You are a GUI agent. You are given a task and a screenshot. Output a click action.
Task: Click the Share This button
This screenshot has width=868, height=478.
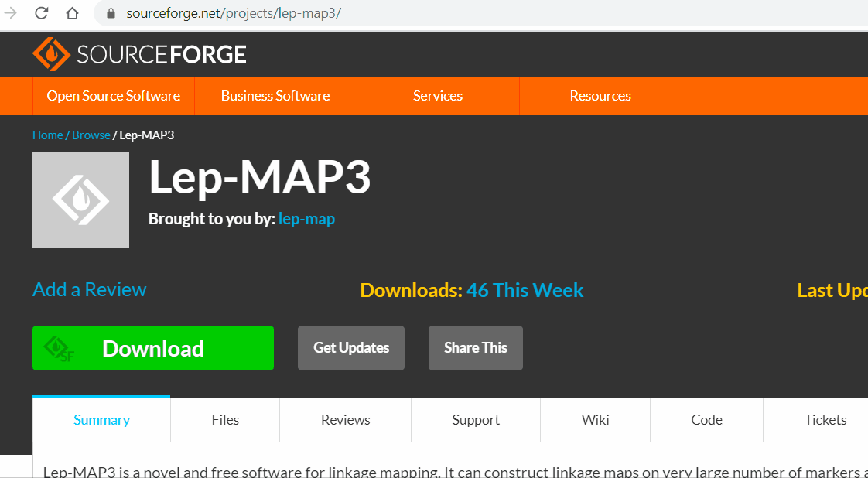[476, 348]
